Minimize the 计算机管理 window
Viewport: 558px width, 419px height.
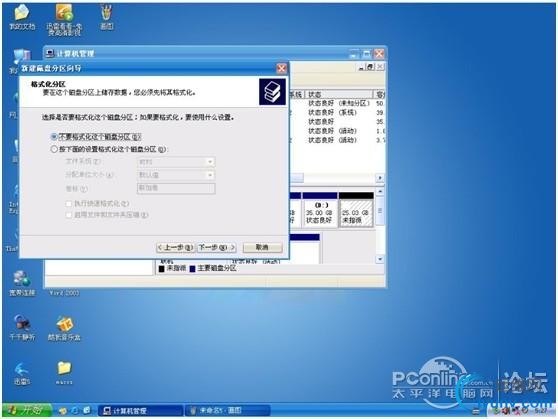point(354,54)
